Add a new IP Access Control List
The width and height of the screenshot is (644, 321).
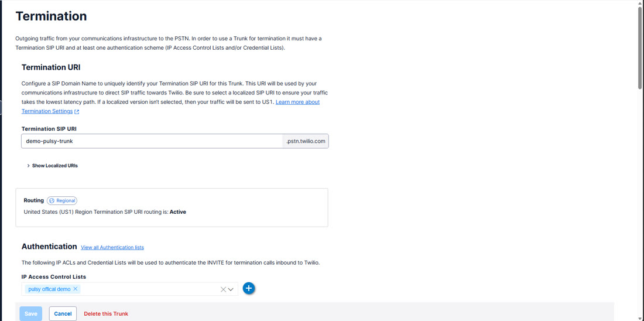(248, 289)
